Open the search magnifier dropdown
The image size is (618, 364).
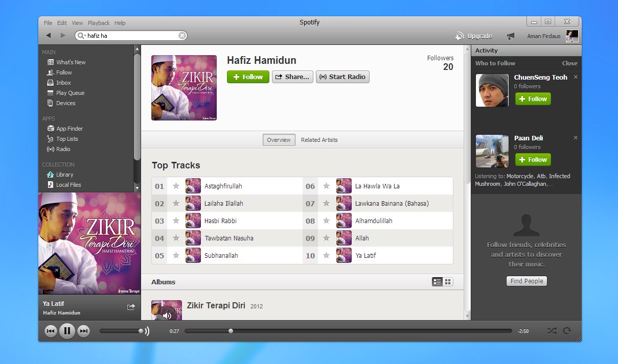(x=81, y=36)
